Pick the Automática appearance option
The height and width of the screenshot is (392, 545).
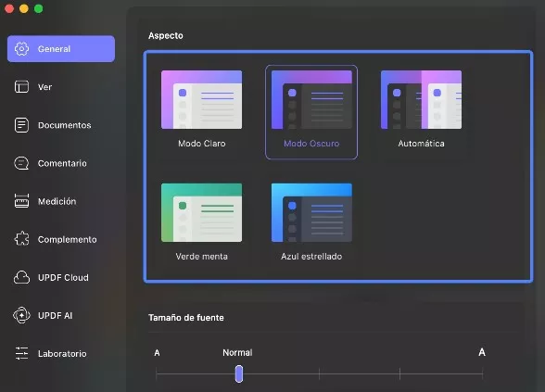click(421, 109)
